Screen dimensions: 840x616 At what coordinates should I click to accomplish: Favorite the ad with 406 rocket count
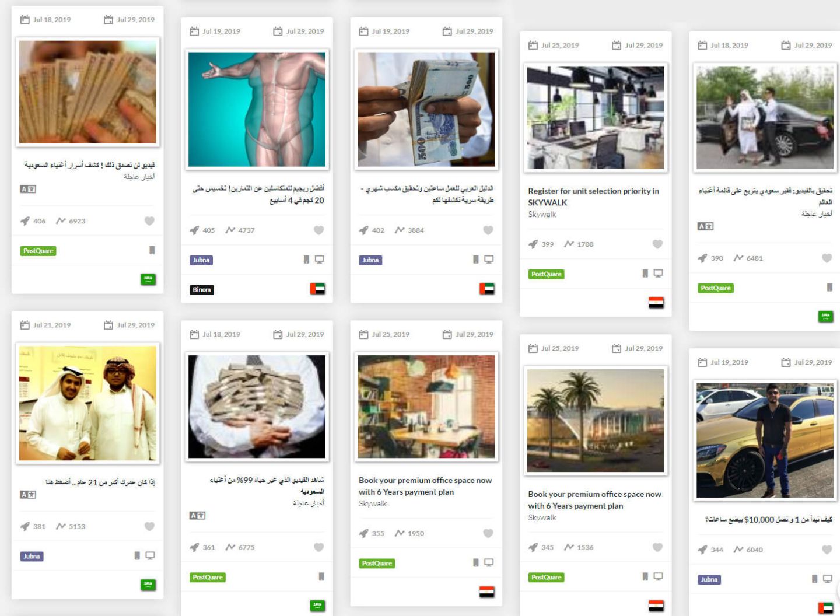[x=149, y=221]
